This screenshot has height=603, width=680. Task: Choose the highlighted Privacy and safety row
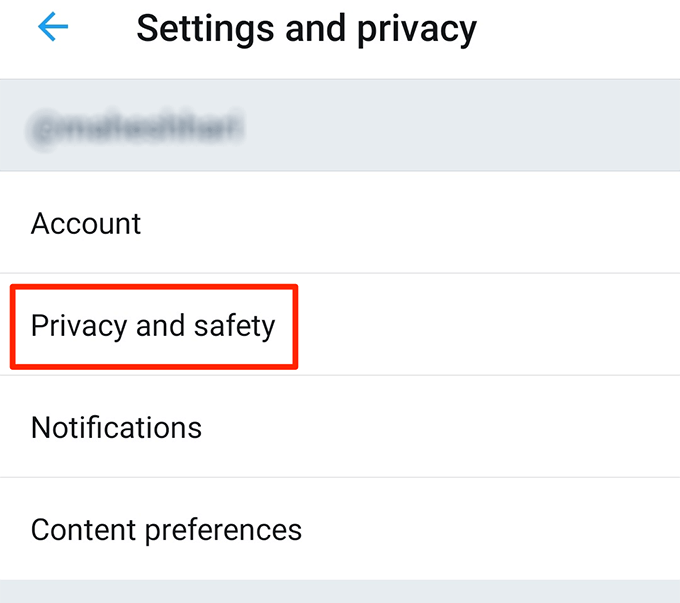pyautogui.click(x=153, y=326)
